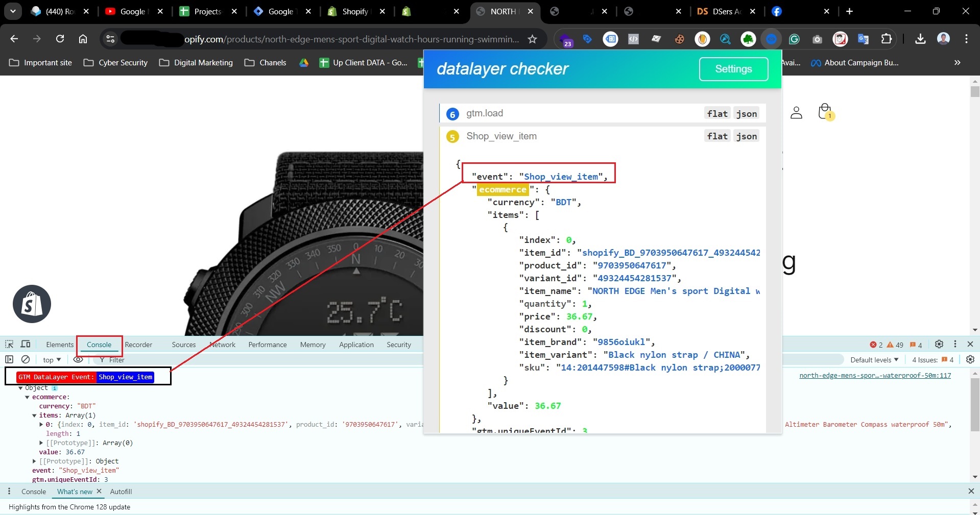Screen dimensions: 980x515
Task: Go back to the previous page
Action: coord(14,39)
